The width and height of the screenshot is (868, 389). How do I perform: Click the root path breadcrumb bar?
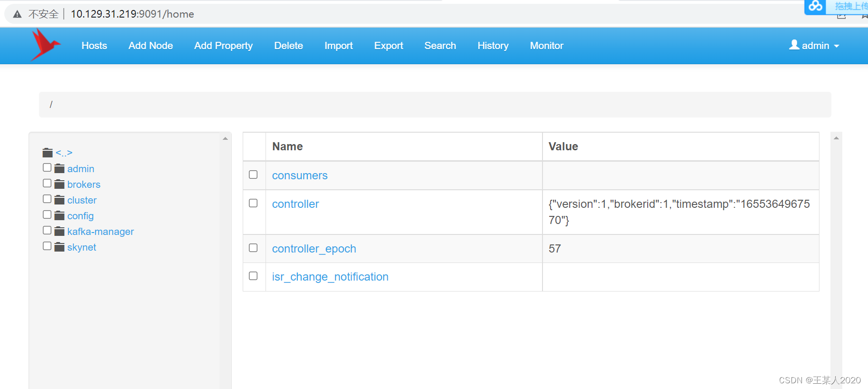(435, 105)
